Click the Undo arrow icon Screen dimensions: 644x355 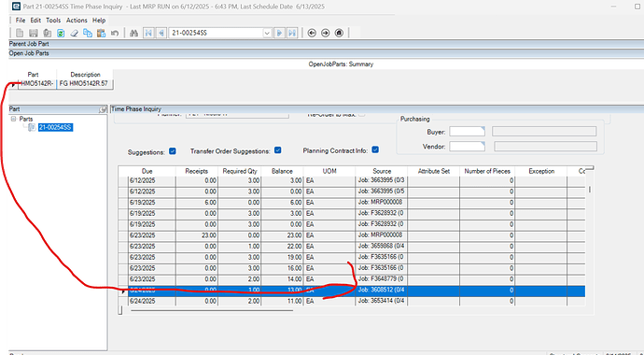coord(115,33)
